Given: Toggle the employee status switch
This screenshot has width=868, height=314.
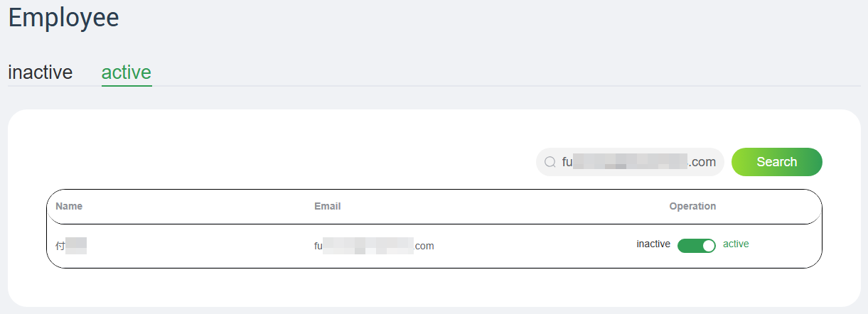Looking at the screenshot, I should 696,246.
